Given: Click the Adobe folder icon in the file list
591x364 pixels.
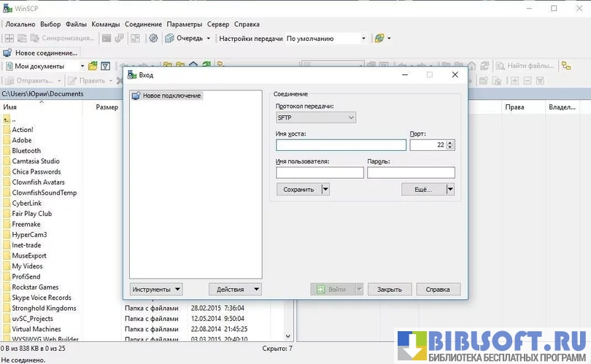Looking at the screenshot, I should (x=7, y=140).
